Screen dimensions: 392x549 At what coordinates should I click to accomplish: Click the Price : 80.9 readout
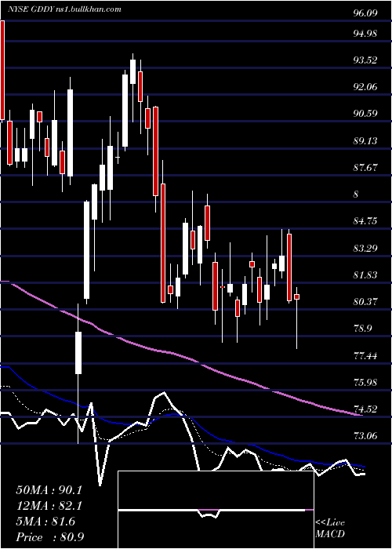49,537
